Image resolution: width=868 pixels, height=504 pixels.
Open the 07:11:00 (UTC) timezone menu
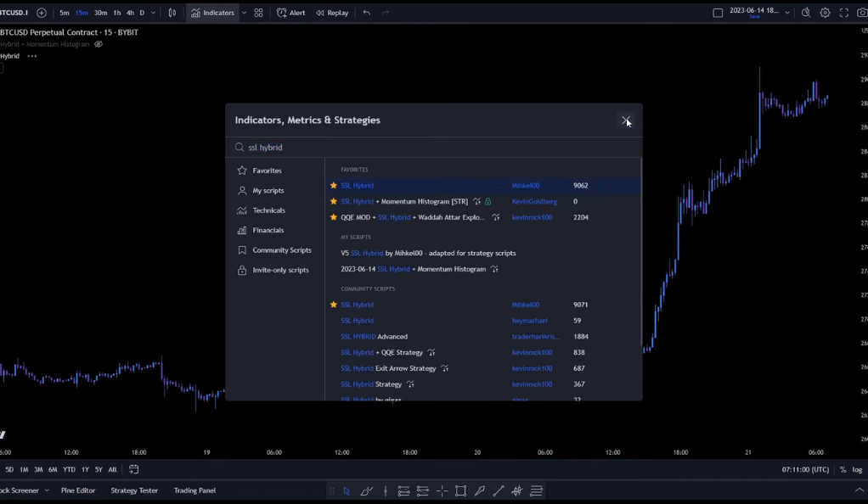pyautogui.click(x=805, y=469)
